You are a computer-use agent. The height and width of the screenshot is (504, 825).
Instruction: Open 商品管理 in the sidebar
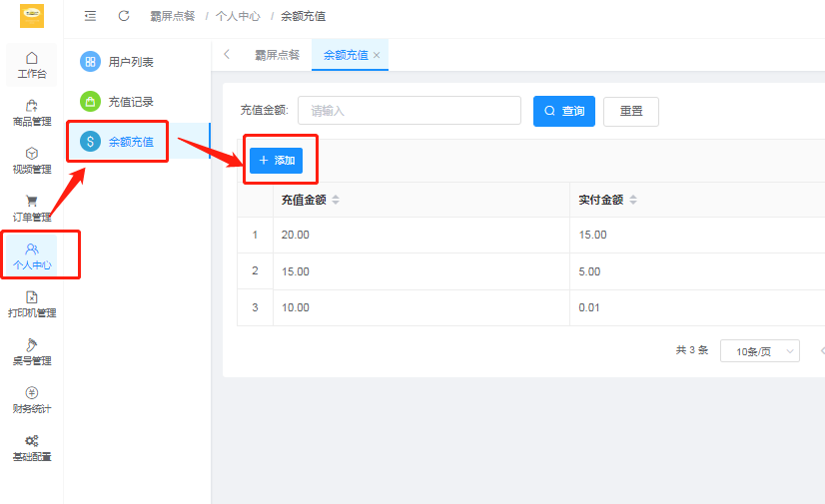click(32, 113)
